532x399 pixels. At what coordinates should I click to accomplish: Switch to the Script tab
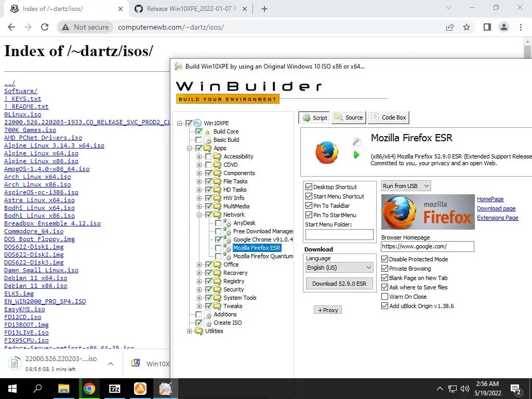click(314, 118)
